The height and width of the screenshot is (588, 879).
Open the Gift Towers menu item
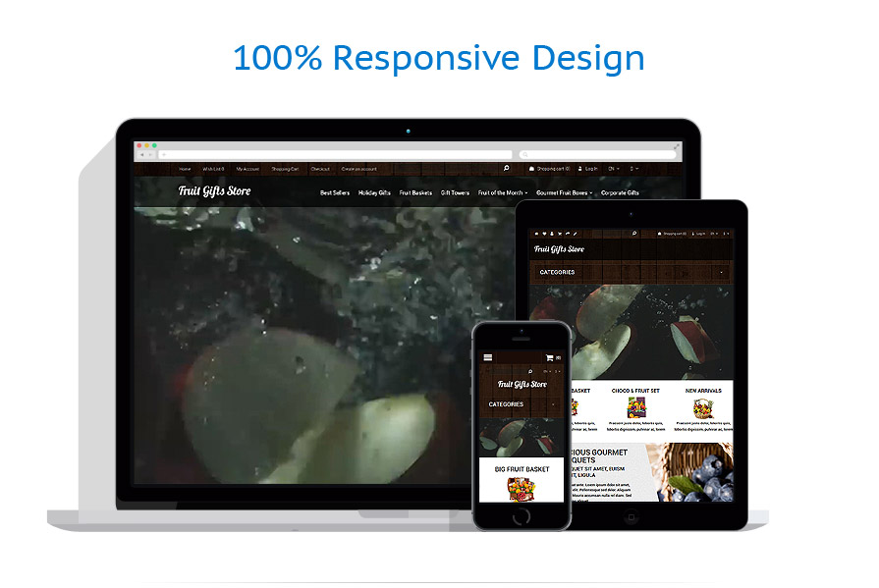[x=455, y=193]
